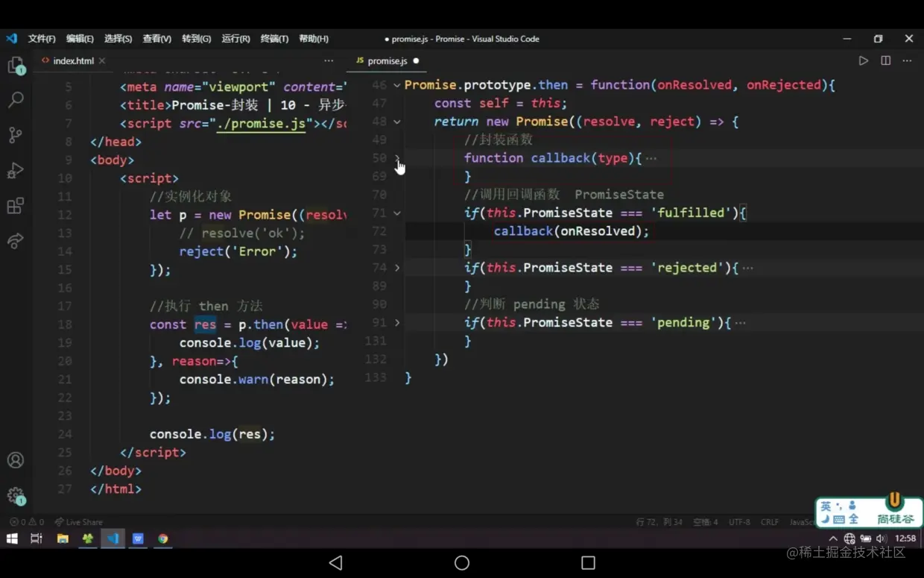Open the Live Share view icon
The height and width of the screenshot is (578, 924).
click(16, 240)
